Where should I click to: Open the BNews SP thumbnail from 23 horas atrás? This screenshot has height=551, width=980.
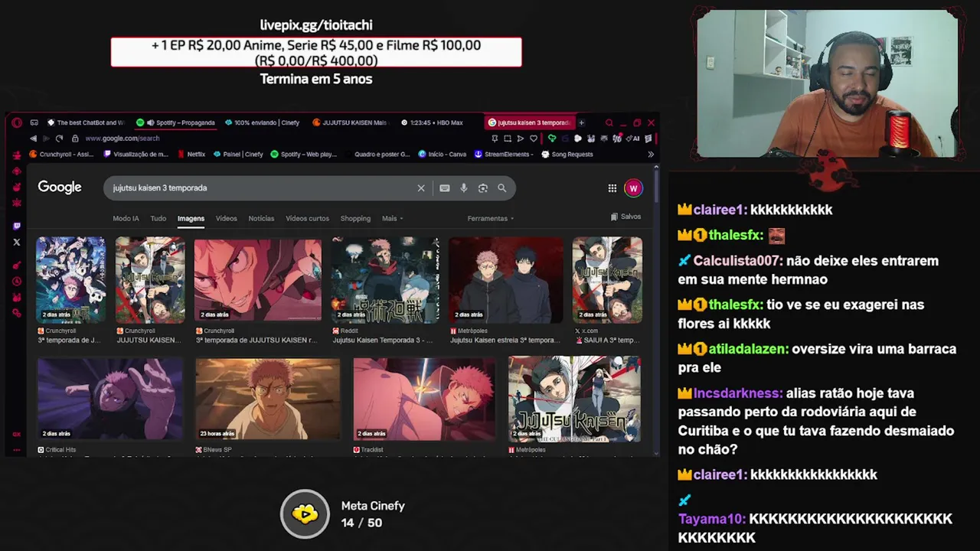coord(267,399)
